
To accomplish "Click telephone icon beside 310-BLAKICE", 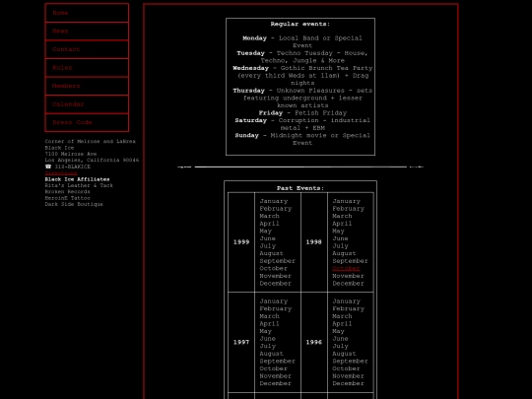I will point(48,166).
